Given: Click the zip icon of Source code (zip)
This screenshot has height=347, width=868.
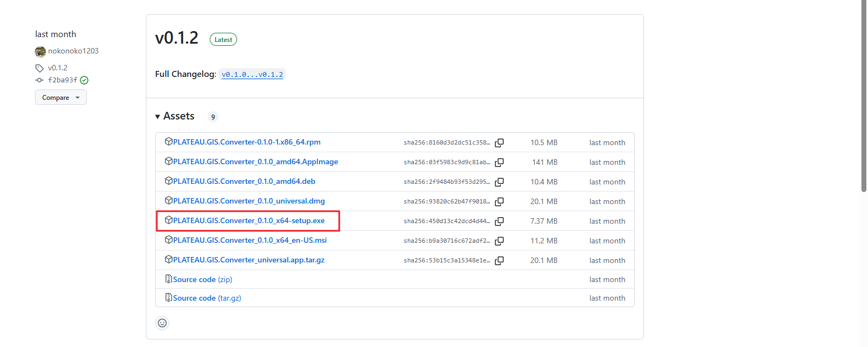Looking at the screenshot, I should (x=169, y=279).
